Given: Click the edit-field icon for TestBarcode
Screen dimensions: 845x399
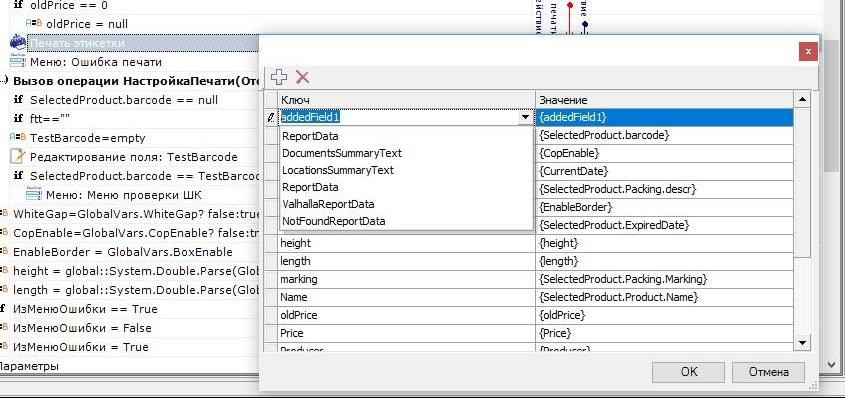Looking at the screenshot, I should [x=18, y=157].
